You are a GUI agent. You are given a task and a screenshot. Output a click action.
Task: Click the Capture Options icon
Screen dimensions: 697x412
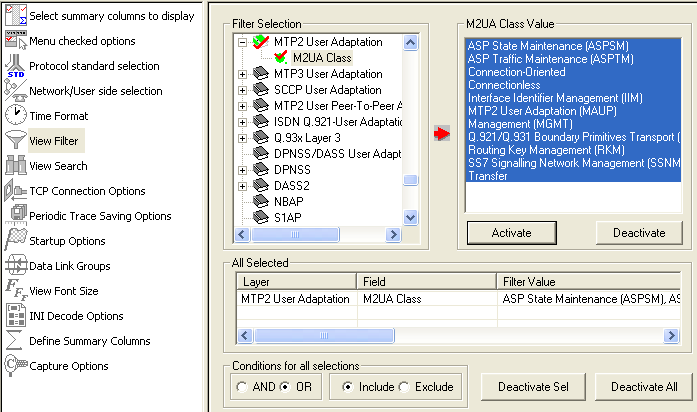pyautogui.click(x=15, y=366)
